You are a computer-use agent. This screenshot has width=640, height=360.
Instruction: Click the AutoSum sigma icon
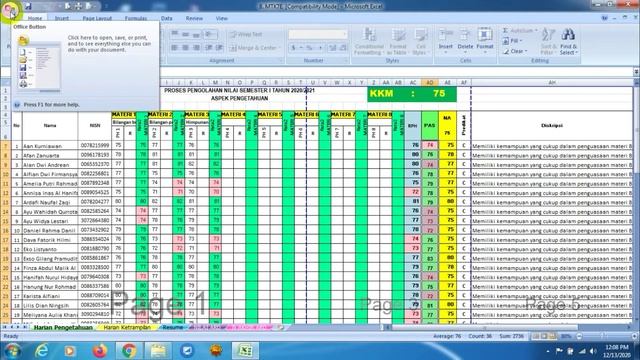tap(505, 31)
